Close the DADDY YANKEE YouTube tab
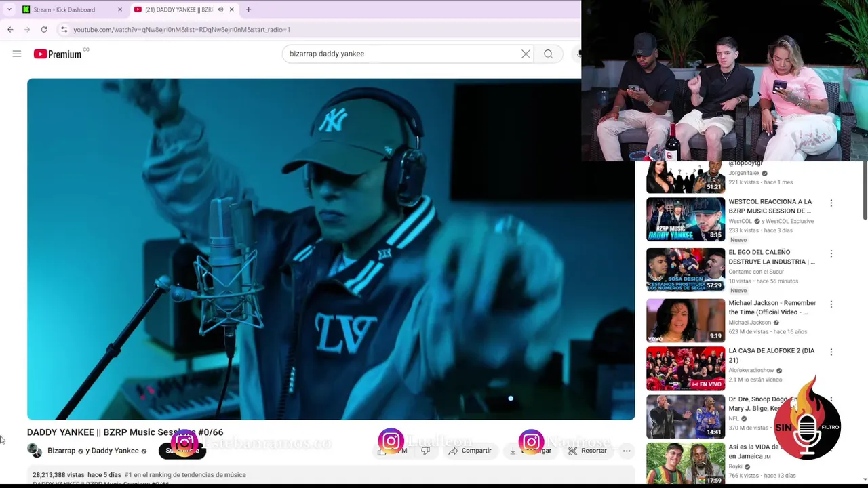 231,9
